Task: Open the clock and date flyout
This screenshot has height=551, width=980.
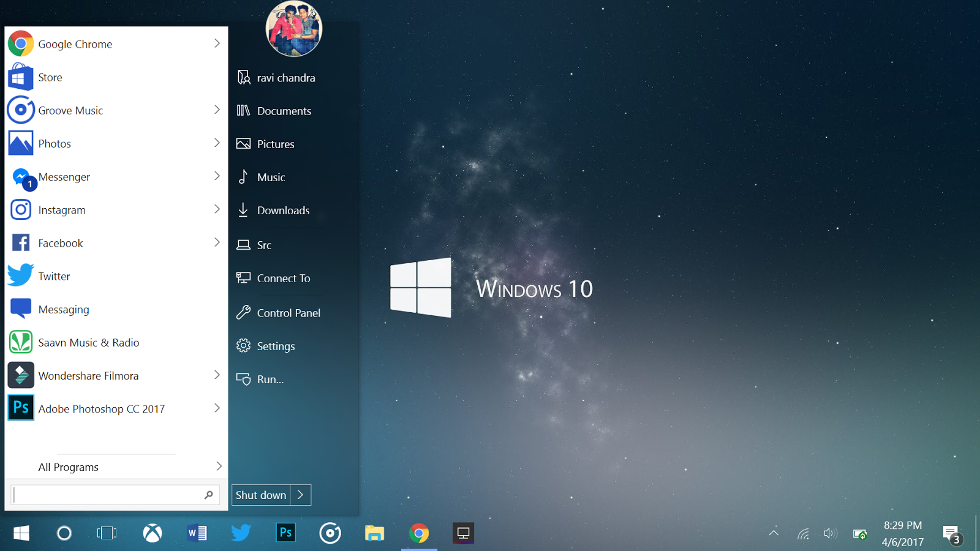Action: [x=903, y=533]
